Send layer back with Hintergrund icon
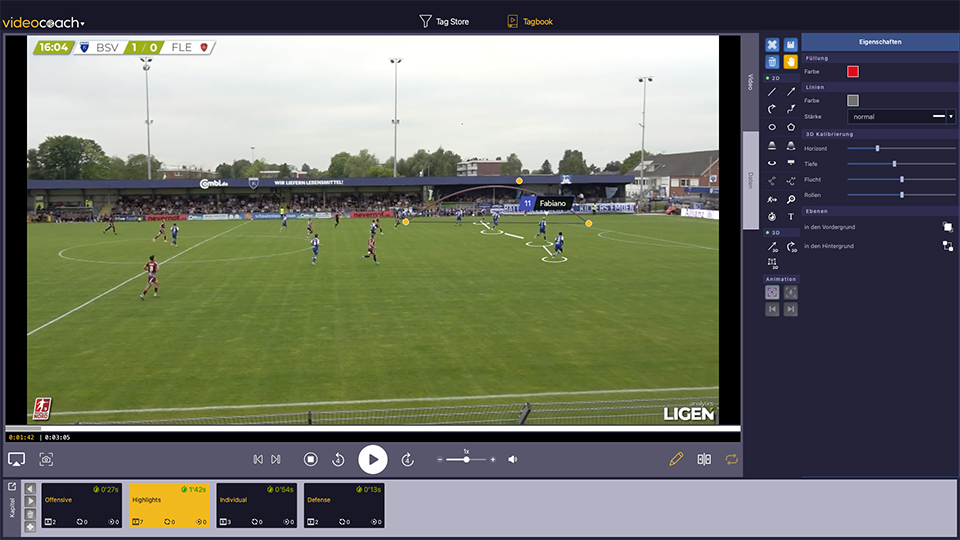The width and height of the screenshot is (960, 540). (x=948, y=246)
